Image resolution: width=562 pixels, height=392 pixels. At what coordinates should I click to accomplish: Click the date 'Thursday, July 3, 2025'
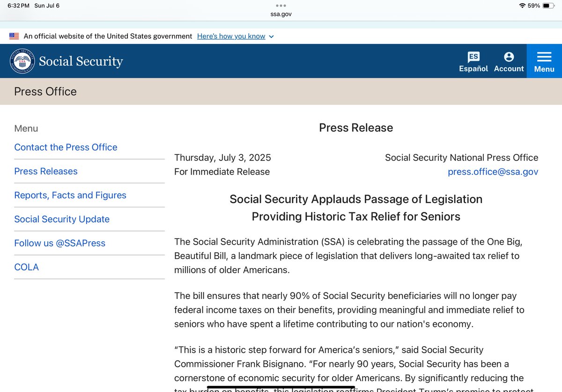pos(222,158)
